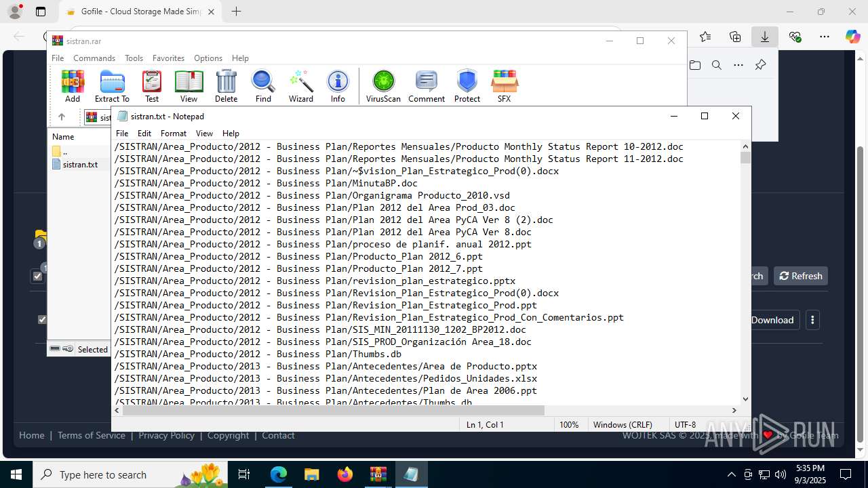Image resolution: width=868 pixels, height=488 pixels.
Task: Open a new browser tab
Action: pyautogui.click(x=236, y=12)
